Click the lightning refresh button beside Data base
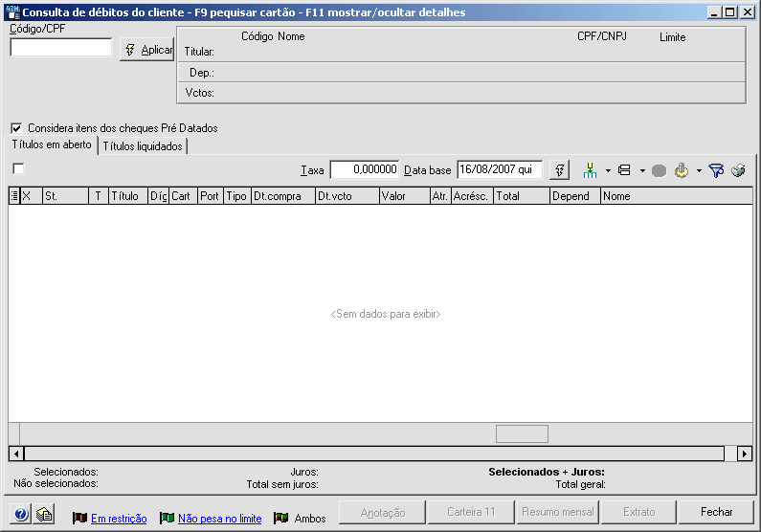The image size is (761, 532). point(560,170)
